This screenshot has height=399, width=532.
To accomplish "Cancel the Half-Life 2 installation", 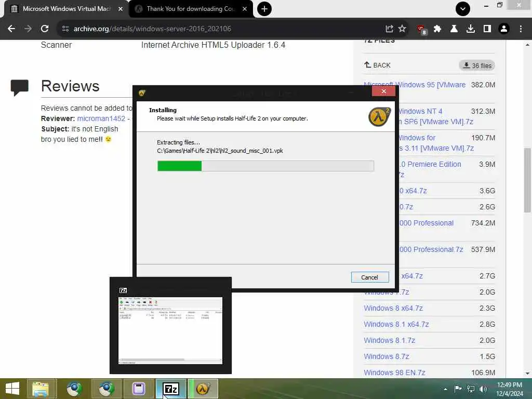I will coord(370,277).
